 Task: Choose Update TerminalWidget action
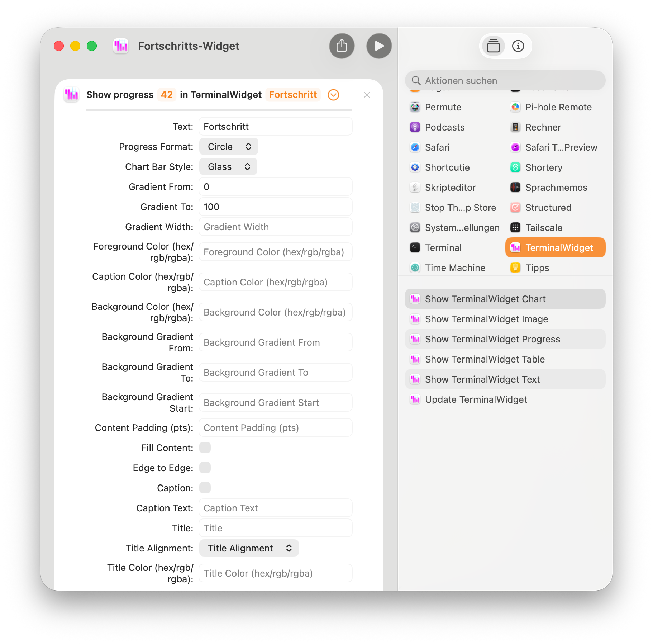505,399
